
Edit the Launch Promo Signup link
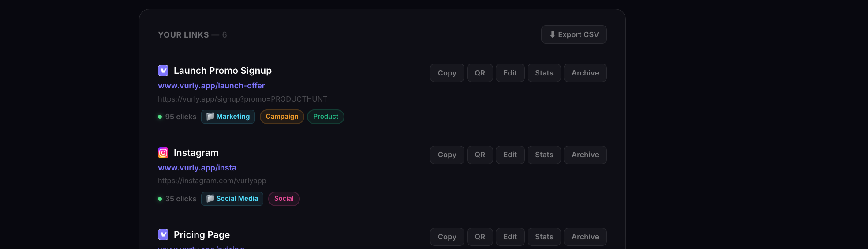click(510, 73)
